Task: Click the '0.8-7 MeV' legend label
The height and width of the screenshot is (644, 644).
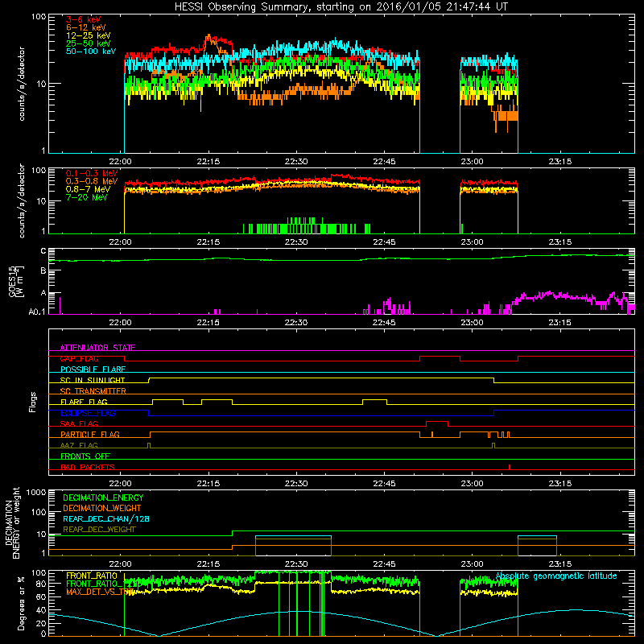Action: click(x=89, y=189)
